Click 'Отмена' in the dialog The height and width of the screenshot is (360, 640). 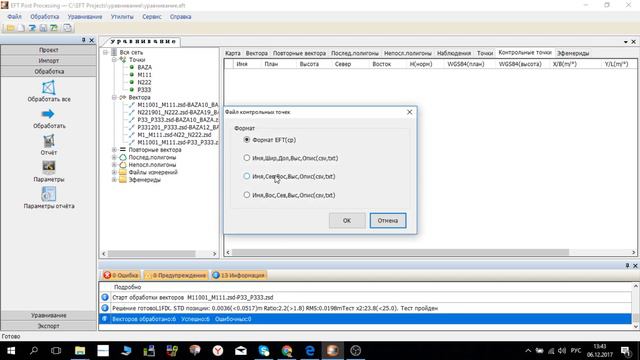point(388,220)
